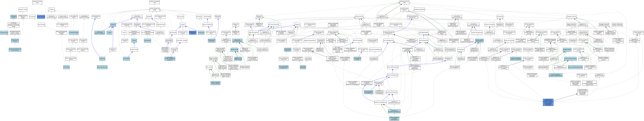Select the 'kinase activity' node
This screenshot has width=644, height=121.
click(4, 33)
